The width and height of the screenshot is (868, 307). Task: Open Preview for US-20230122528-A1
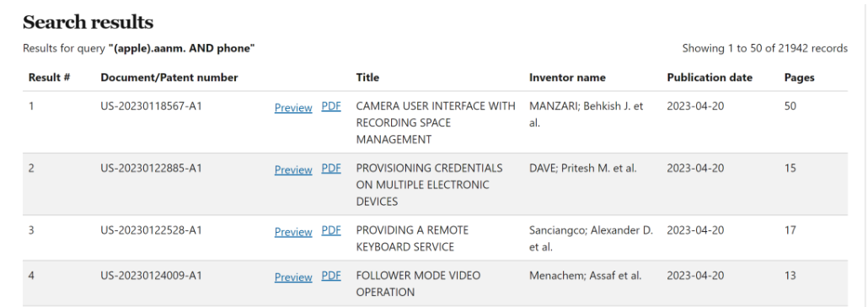292,232
